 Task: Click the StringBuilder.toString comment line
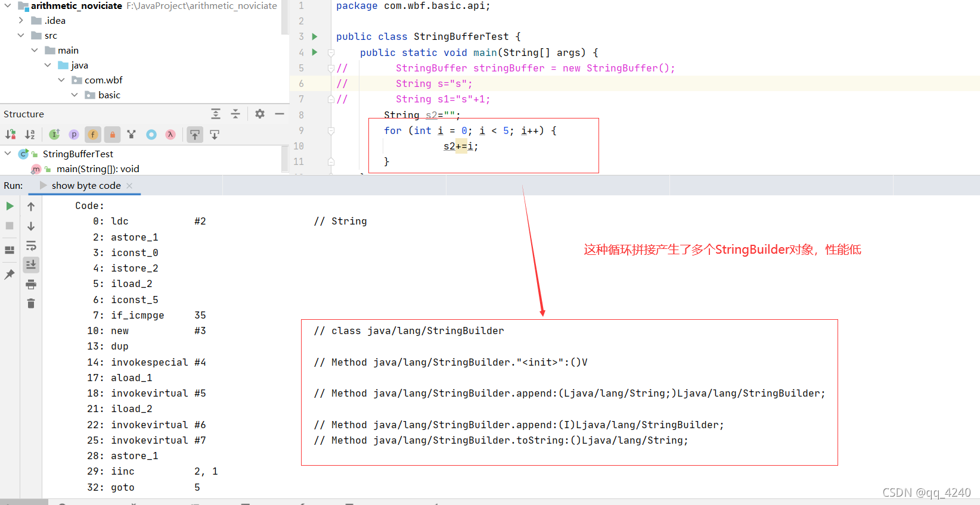(x=501, y=440)
